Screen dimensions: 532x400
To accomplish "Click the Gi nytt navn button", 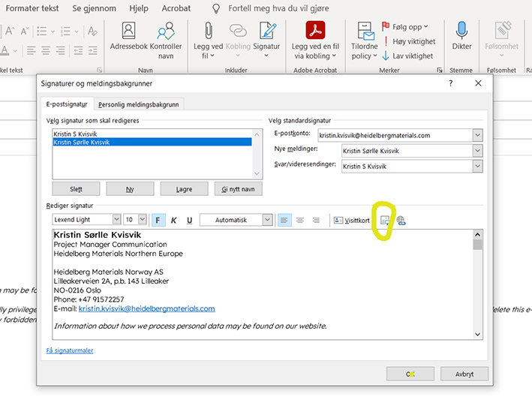I will (x=238, y=189).
